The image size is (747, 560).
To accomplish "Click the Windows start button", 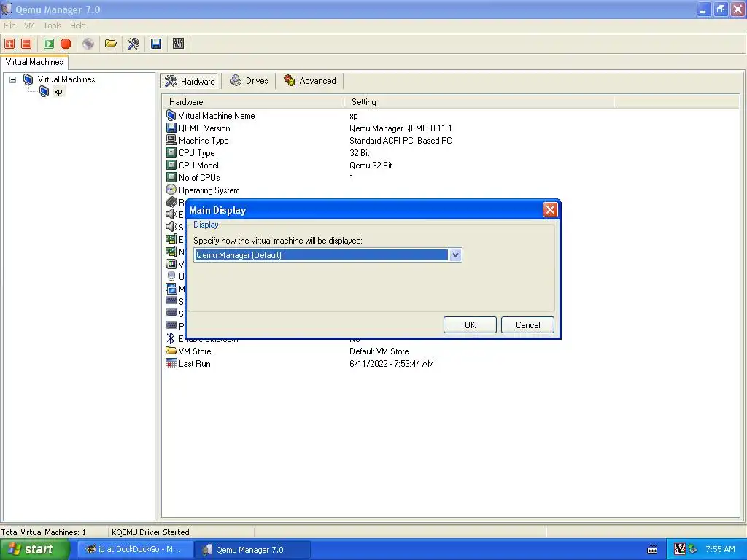I will pos(35,550).
